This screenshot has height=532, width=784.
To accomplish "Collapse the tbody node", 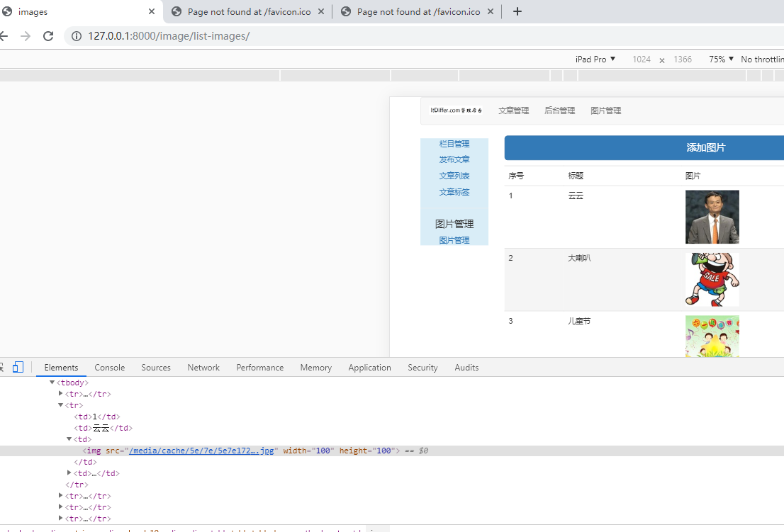I will coord(52,382).
